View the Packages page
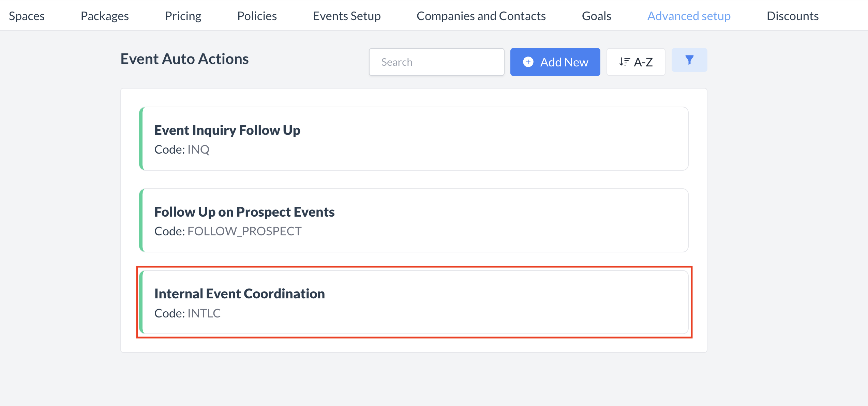The width and height of the screenshot is (868, 406). [x=104, y=16]
